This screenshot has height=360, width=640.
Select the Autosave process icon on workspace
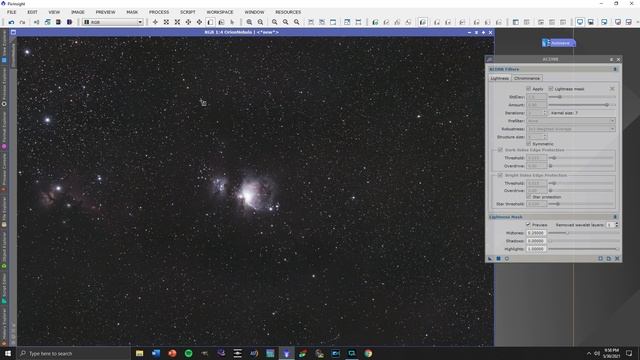point(559,43)
